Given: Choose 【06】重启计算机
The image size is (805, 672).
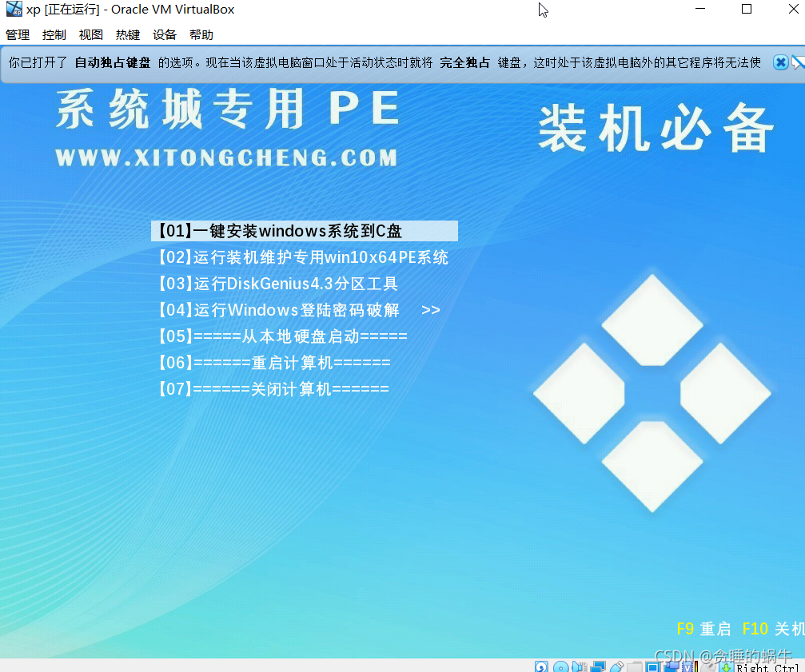Looking at the screenshot, I should (x=273, y=363).
